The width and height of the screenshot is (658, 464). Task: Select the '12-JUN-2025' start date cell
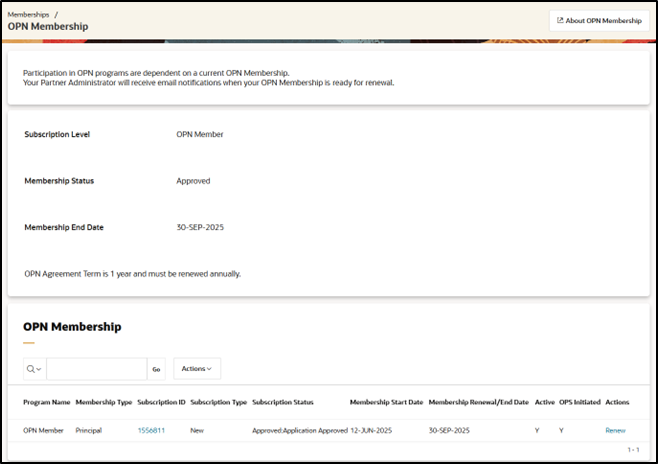pos(371,430)
